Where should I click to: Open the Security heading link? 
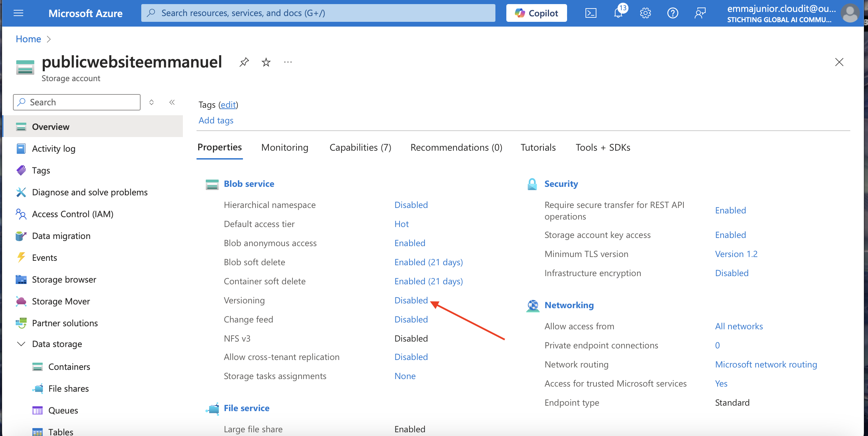[561, 184]
